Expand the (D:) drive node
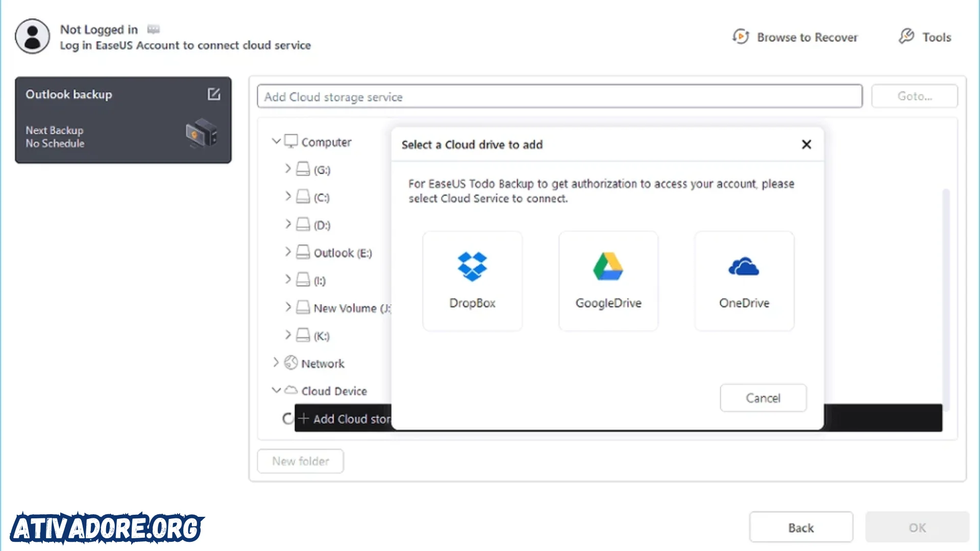The height and width of the screenshot is (551, 980). coord(288,223)
